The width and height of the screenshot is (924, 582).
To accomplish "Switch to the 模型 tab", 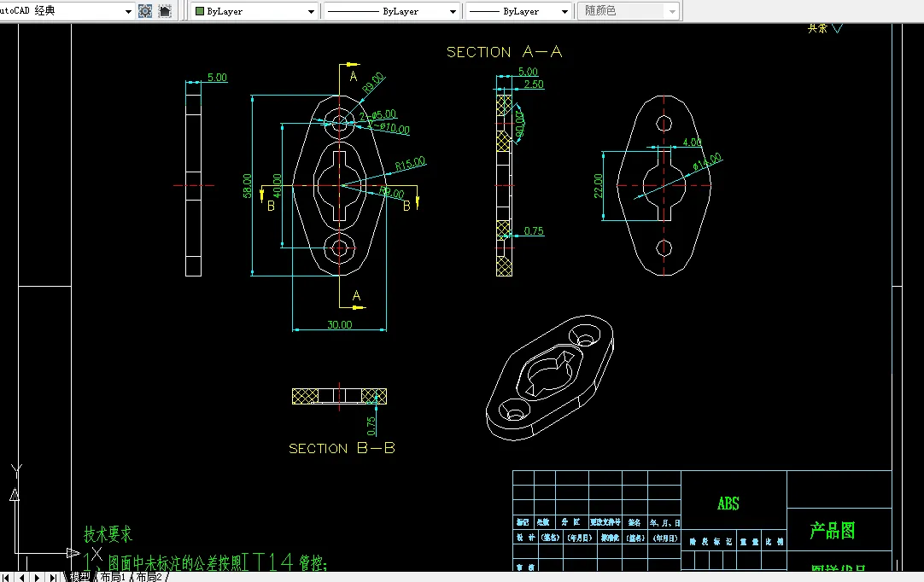I will click(x=80, y=577).
